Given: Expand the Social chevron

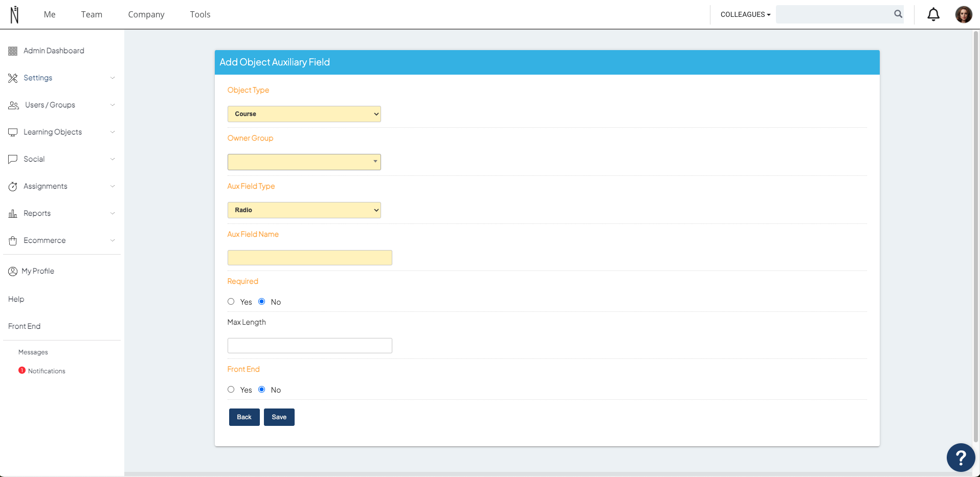Looking at the screenshot, I should [113, 159].
